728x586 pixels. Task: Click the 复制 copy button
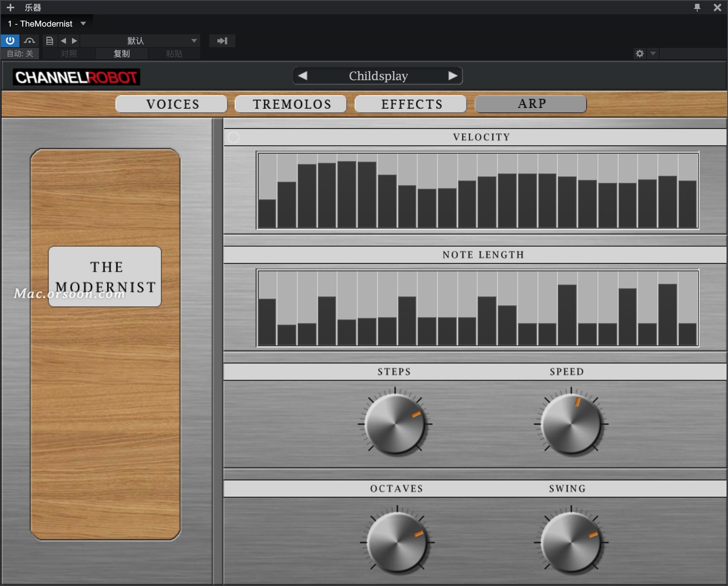pos(122,53)
